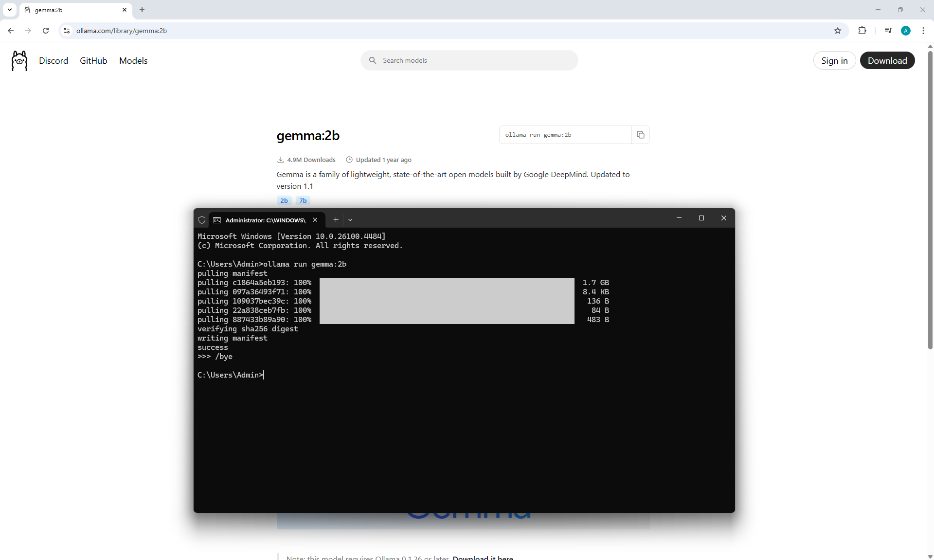Copy the ollama run gemma:2b command
The height and width of the screenshot is (560, 934).
[640, 135]
